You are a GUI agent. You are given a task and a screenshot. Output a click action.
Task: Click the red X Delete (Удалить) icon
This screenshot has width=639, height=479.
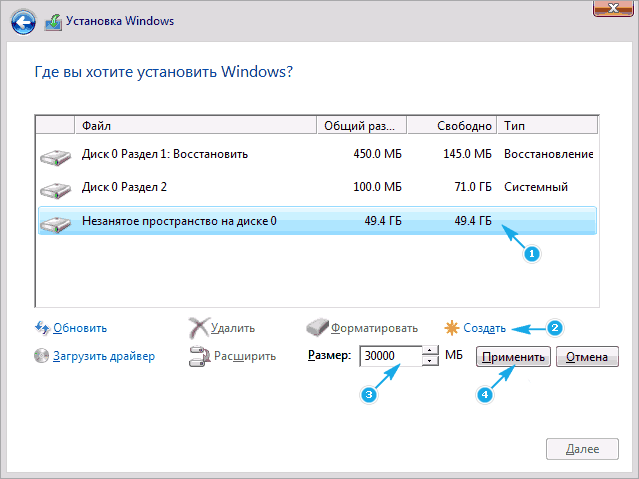tap(199, 328)
